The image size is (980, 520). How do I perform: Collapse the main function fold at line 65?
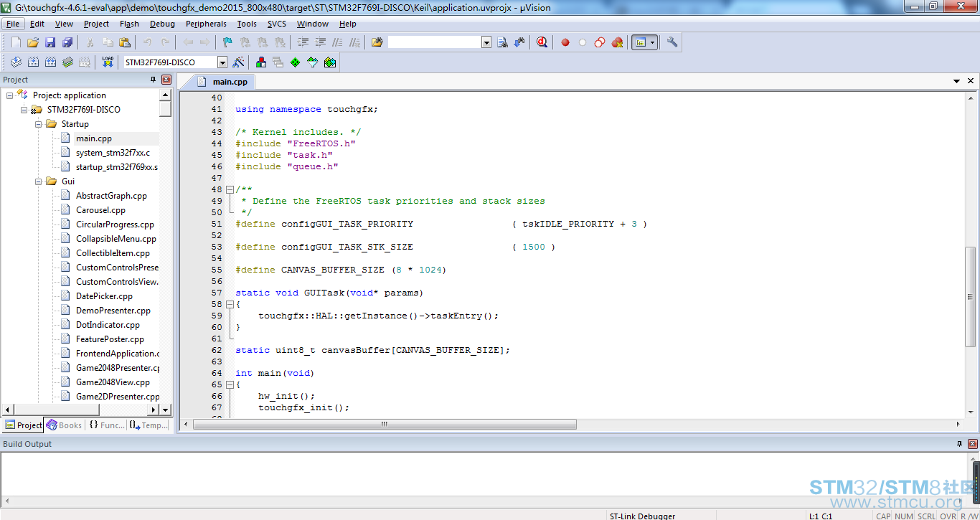point(230,384)
